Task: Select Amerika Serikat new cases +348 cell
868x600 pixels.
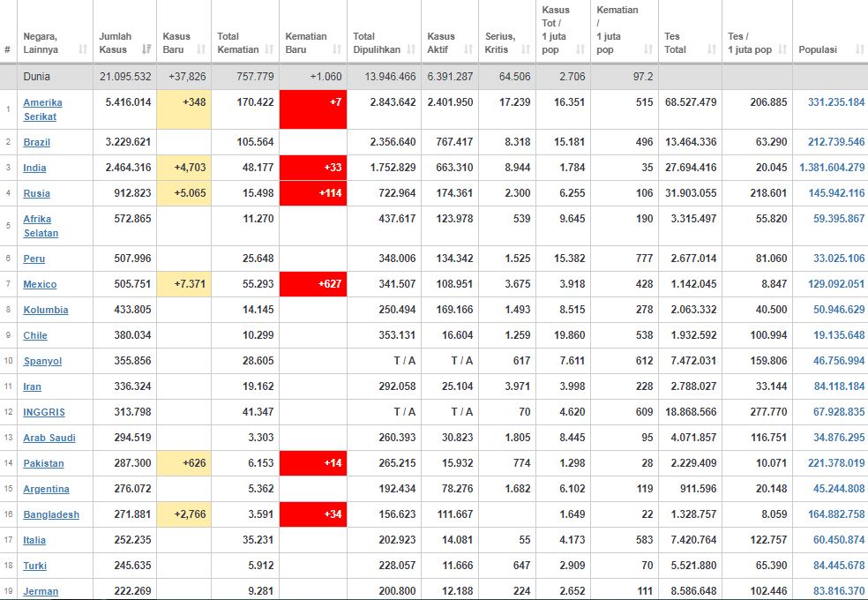Action: click(x=183, y=109)
